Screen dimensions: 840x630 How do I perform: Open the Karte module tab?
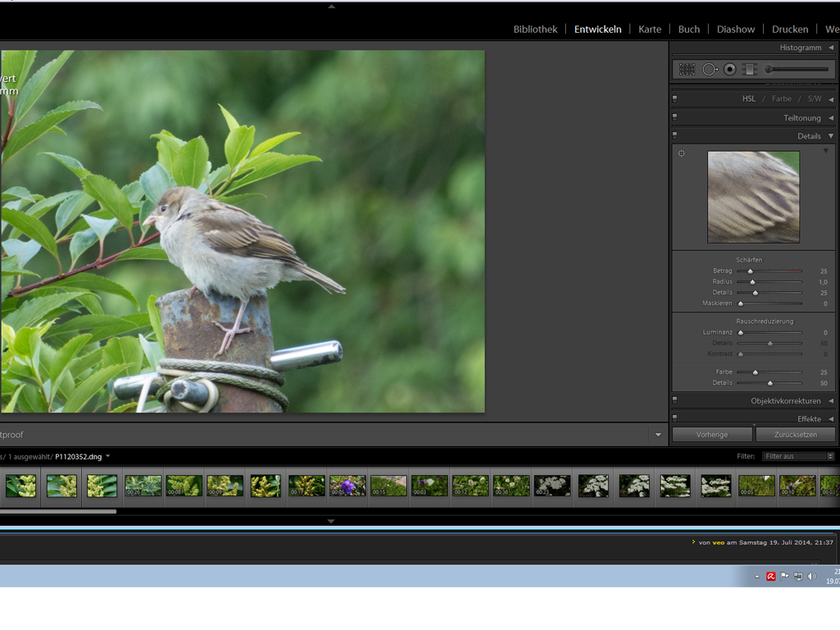pyautogui.click(x=650, y=30)
